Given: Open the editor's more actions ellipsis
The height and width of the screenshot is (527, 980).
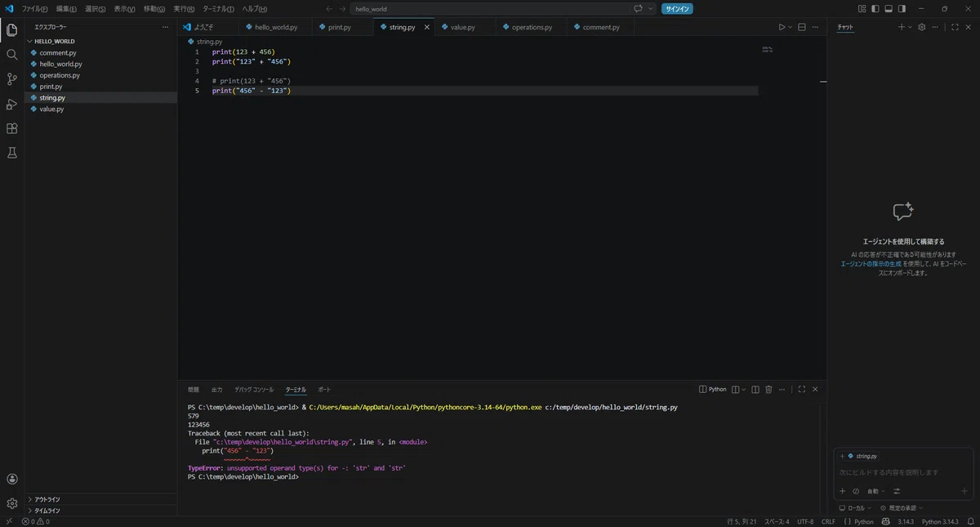Looking at the screenshot, I should point(815,27).
